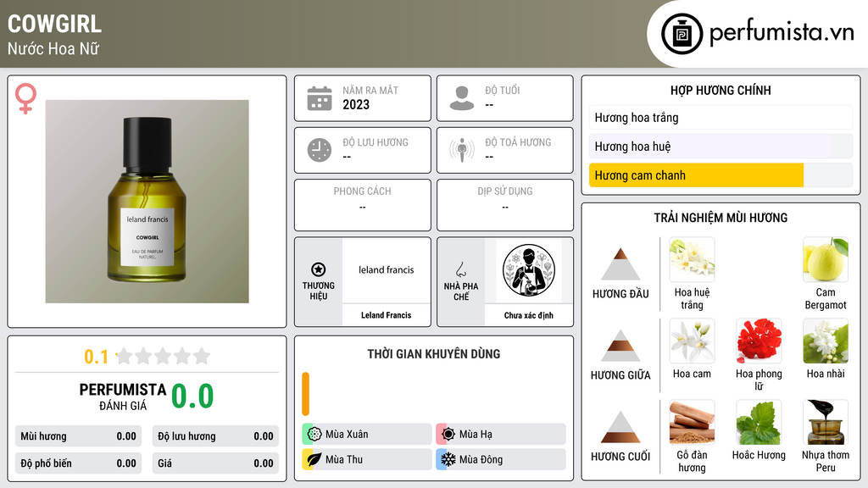Click the perfumista.vn bottle logo icon
Viewport: 868px width, 488px height.
[682, 34]
